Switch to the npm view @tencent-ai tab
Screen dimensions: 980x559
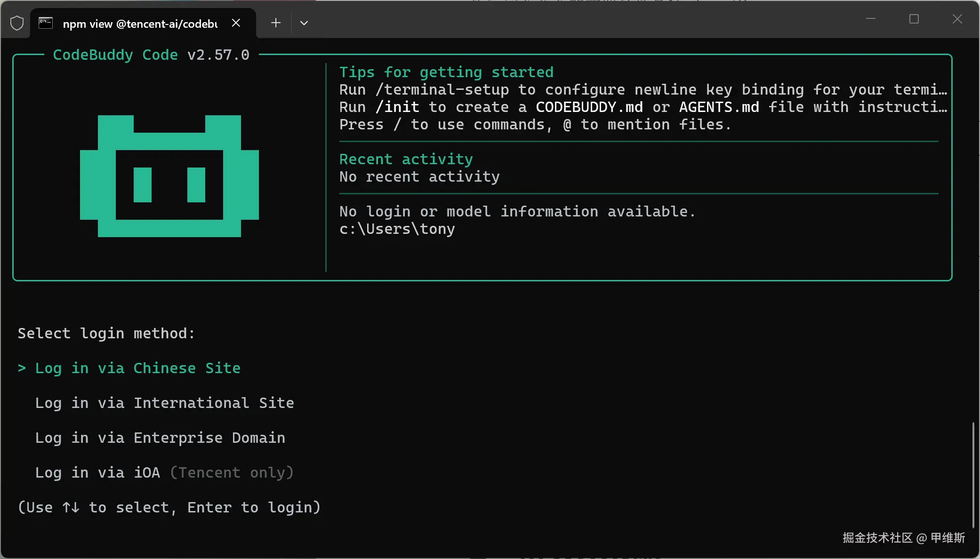[x=140, y=24]
